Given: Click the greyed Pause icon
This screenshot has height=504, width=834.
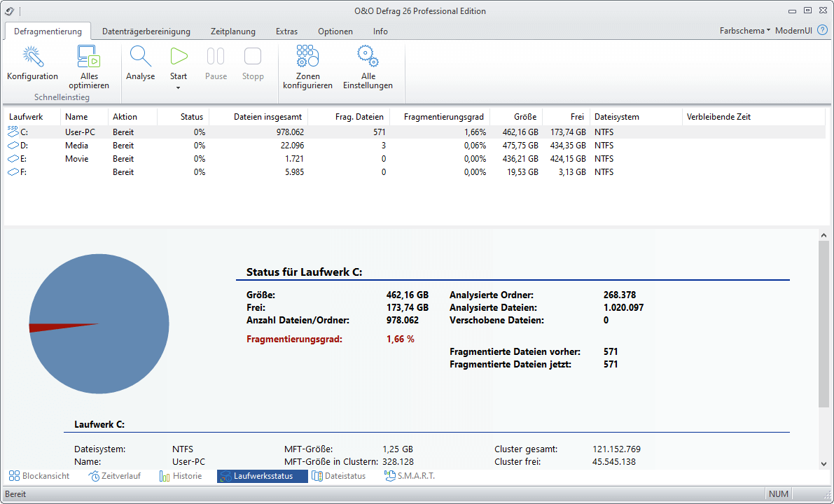Looking at the screenshot, I should click(x=216, y=57).
